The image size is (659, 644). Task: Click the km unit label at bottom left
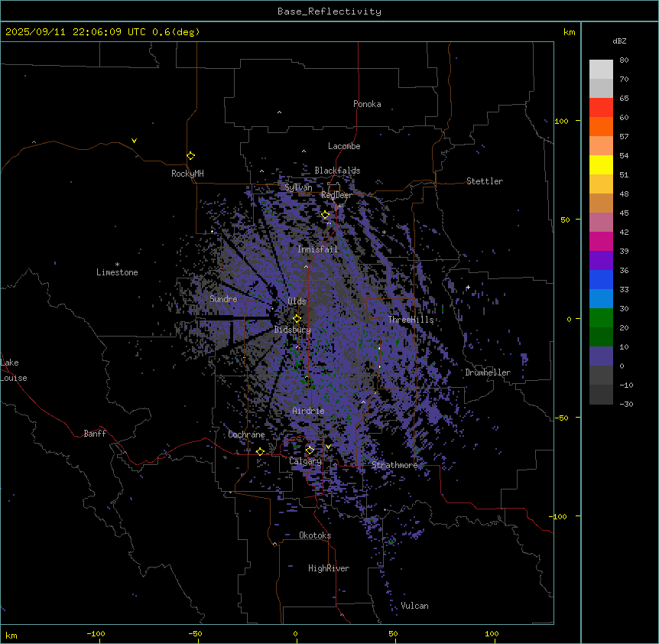(x=11, y=636)
